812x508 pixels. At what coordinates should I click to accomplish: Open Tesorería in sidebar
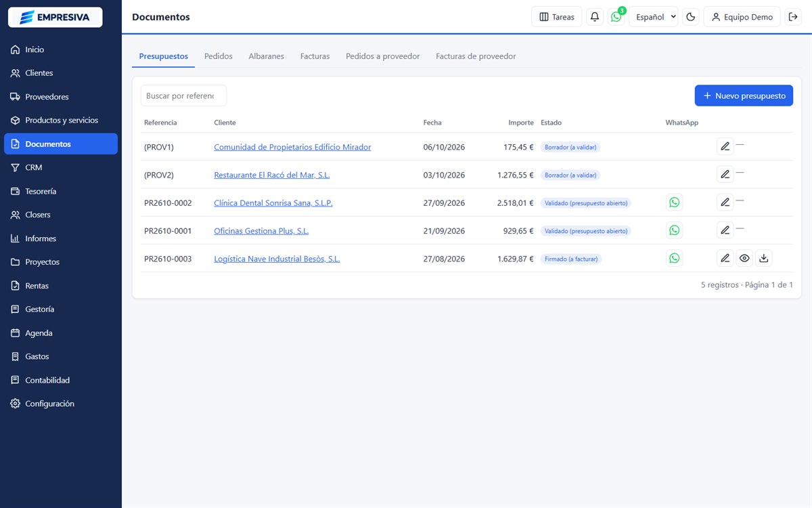pos(61,191)
